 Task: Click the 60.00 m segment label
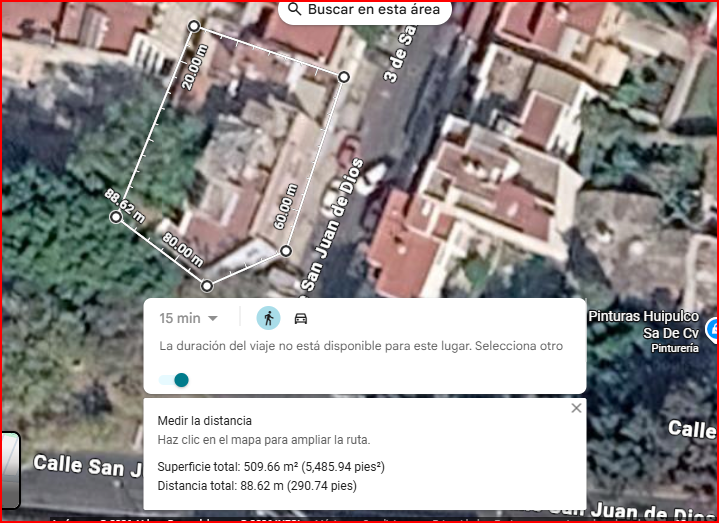click(285, 207)
